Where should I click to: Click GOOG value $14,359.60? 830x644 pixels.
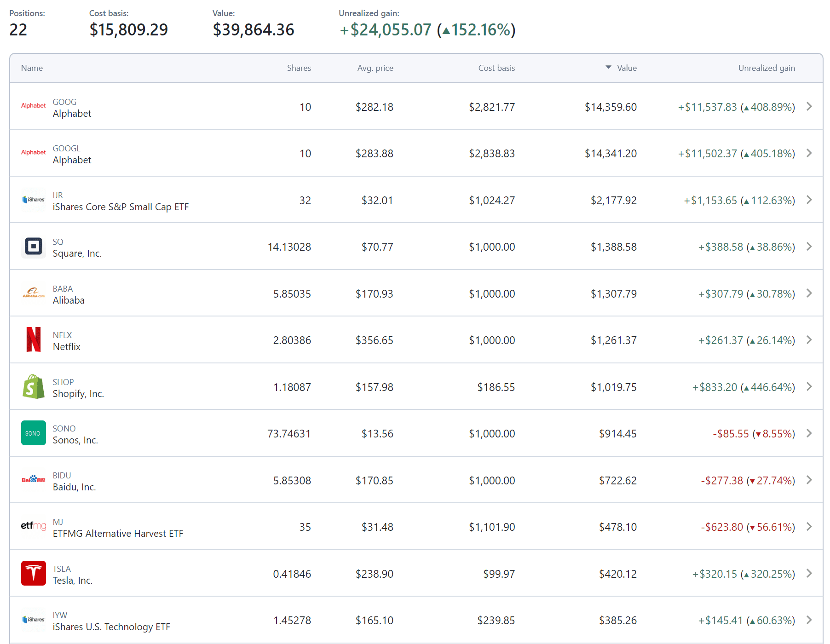[611, 107]
